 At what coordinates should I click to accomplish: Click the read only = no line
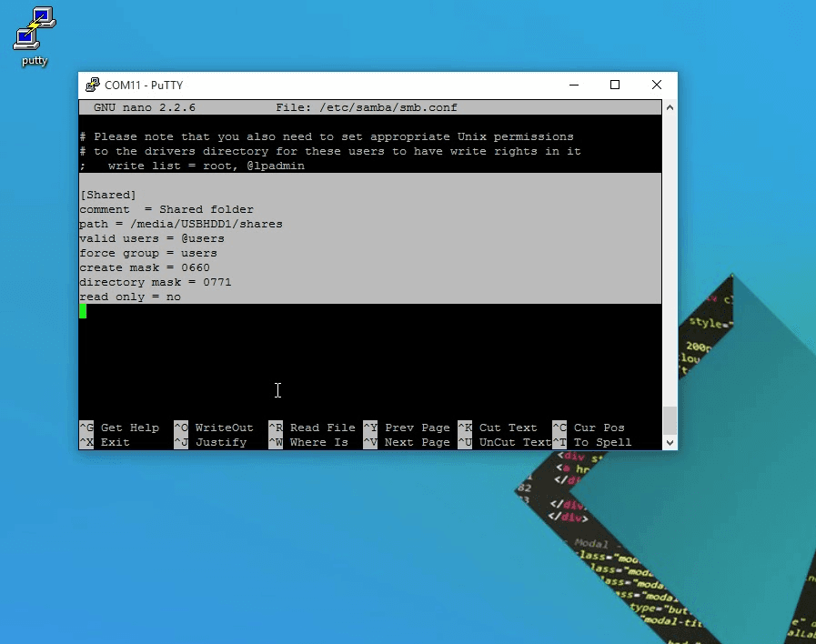[130, 297]
